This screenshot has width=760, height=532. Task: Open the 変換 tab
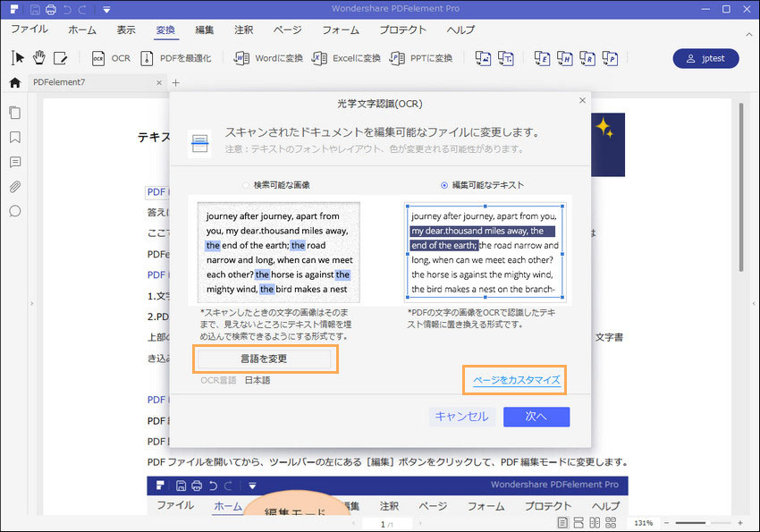coord(165,30)
